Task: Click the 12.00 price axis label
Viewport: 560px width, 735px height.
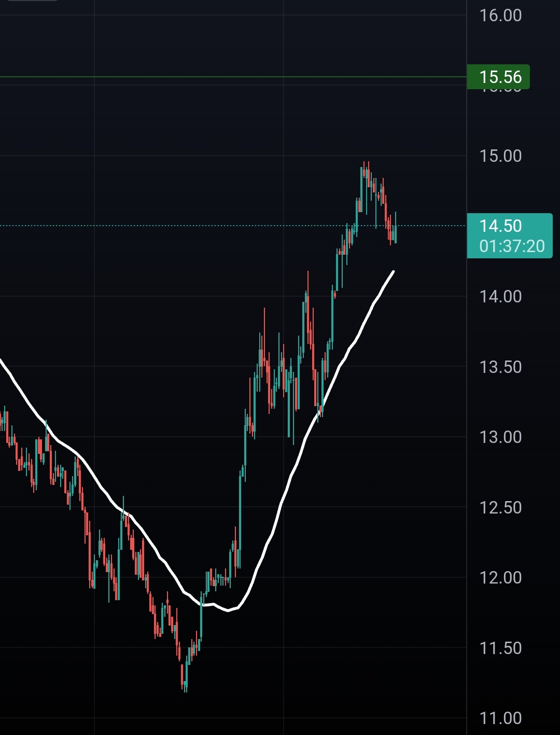Action: pyautogui.click(x=500, y=577)
